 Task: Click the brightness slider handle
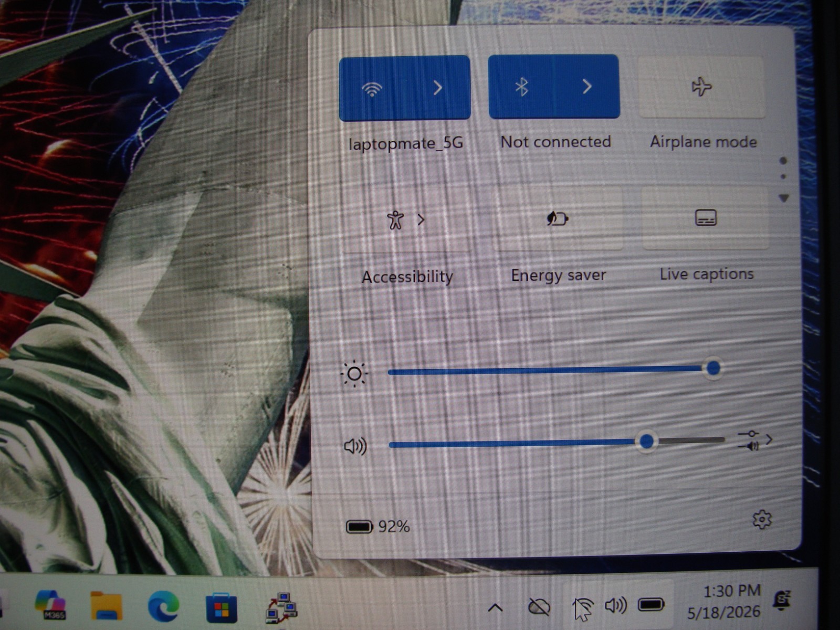[x=713, y=369]
